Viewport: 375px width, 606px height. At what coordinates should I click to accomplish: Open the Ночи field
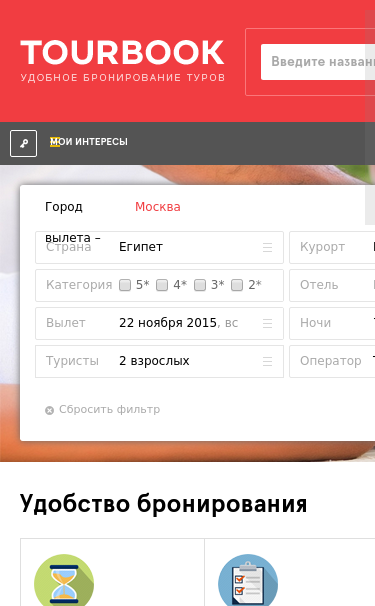point(332,323)
